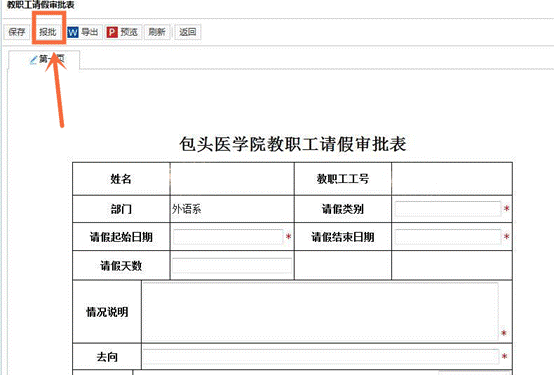This screenshot has width=554, height=375.
Task: Click the 请假结束日期 input field
Action: click(x=448, y=237)
